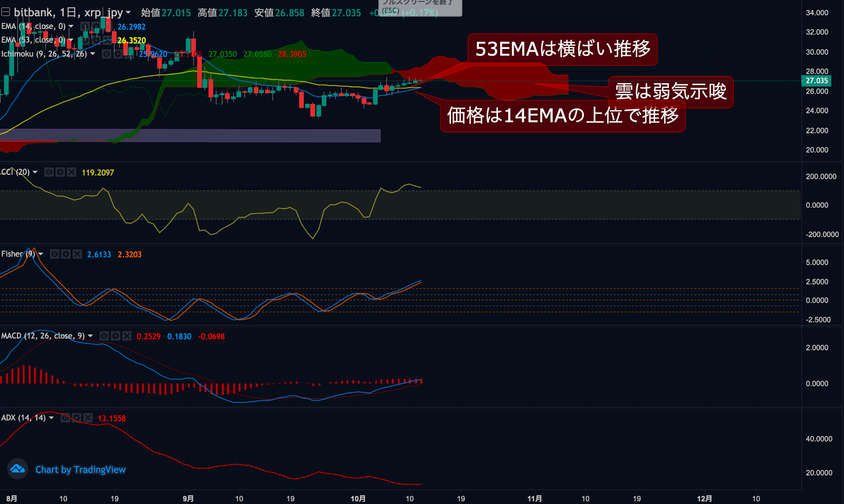Open ADX settings gear icon
Viewport: 844px width, 504px height.
76,418
